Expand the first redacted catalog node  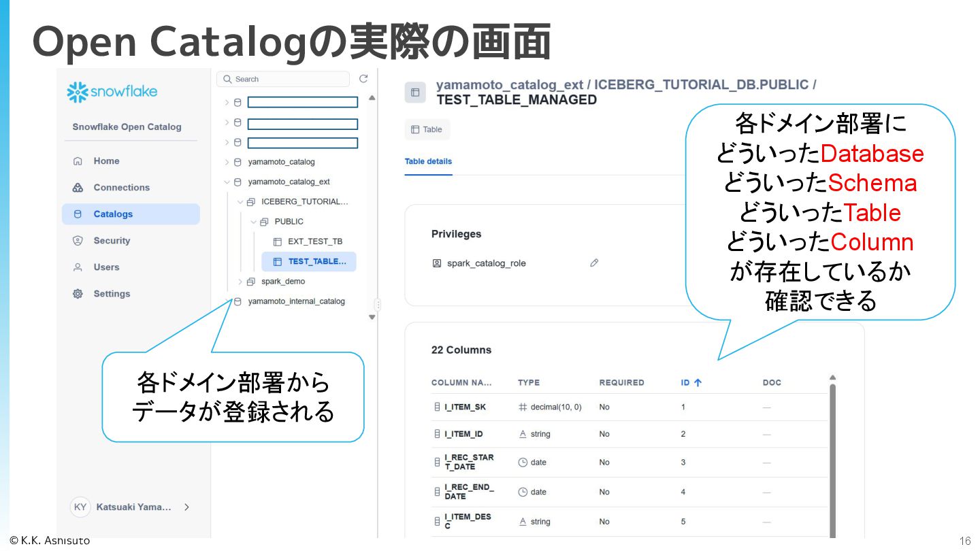(227, 103)
